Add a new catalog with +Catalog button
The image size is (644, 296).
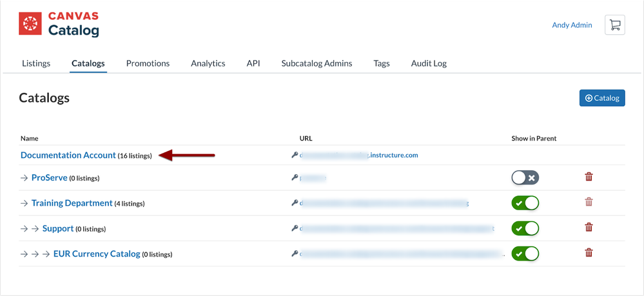point(602,98)
